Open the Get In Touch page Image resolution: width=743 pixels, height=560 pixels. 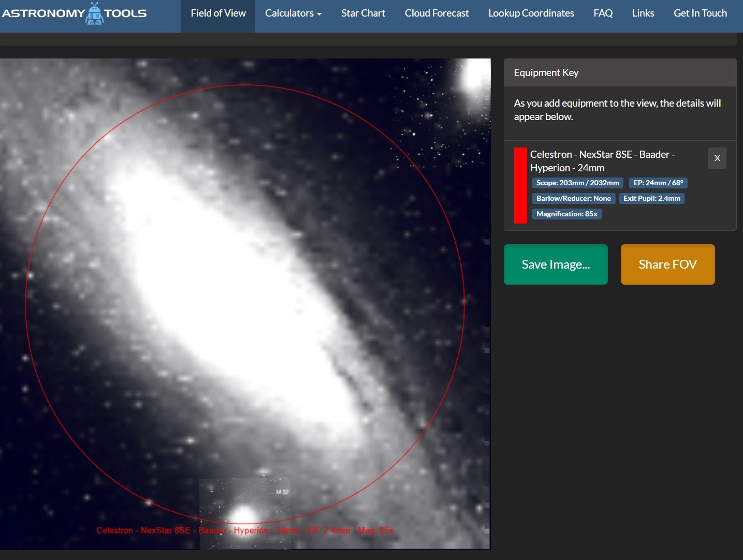coord(700,13)
